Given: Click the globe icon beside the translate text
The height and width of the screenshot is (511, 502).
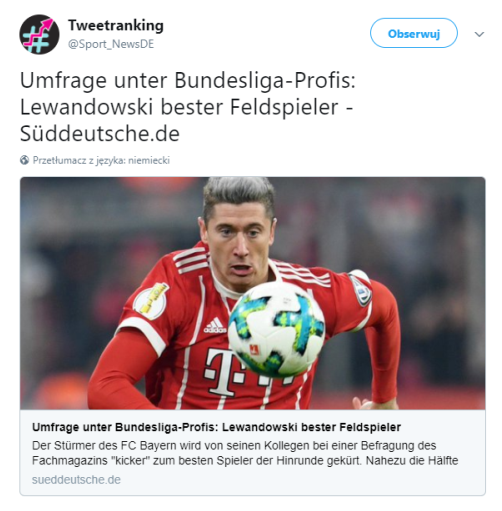Looking at the screenshot, I should pos(24,160).
